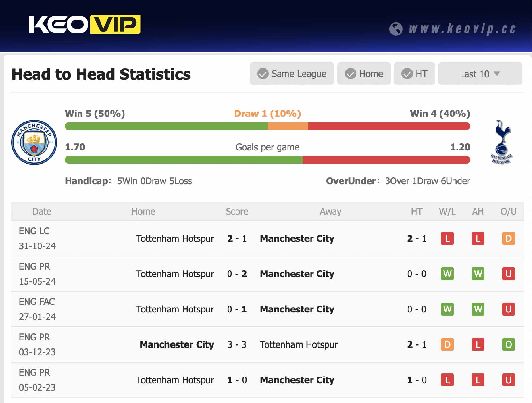
Task: Click the red segment of Goals per game bar
Action: coord(386,160)
